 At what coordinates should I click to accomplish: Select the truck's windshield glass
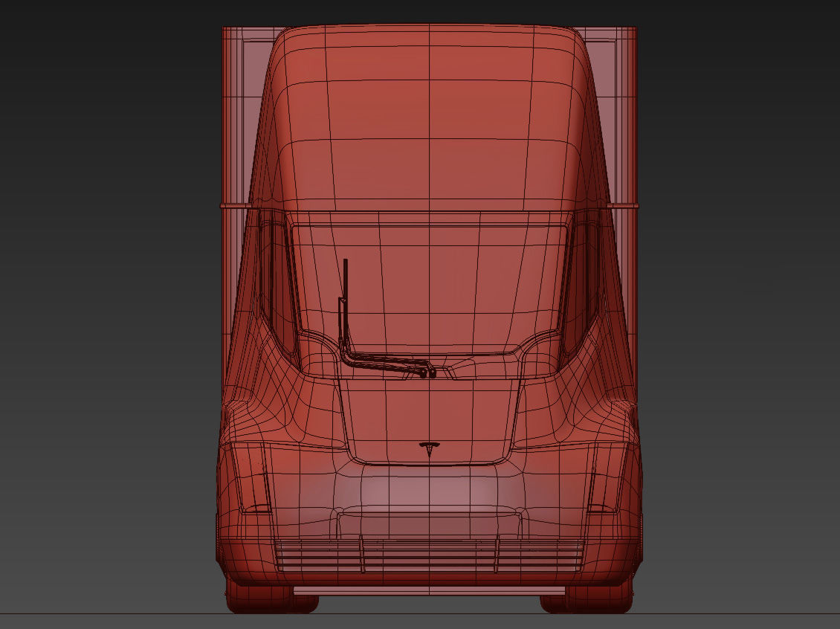[429, 289]
